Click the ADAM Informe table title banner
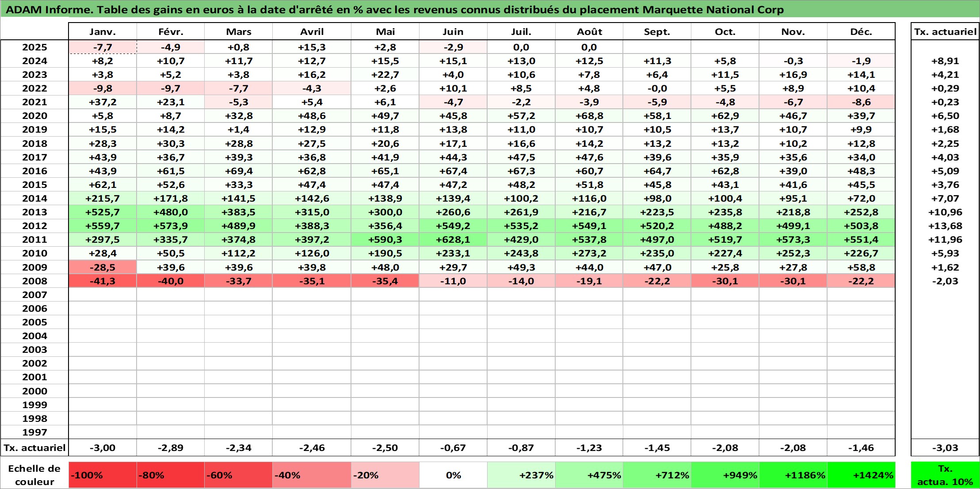 (490, 9)
